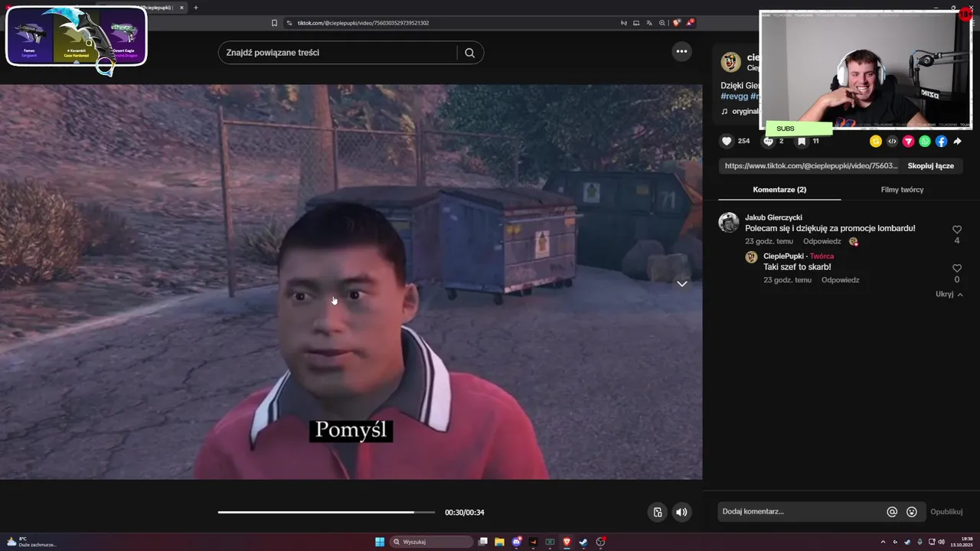The height and width of the screenshot is (551, 980).
Task: Open OBS Studio from the taskbar
Action: pos(601,542)
